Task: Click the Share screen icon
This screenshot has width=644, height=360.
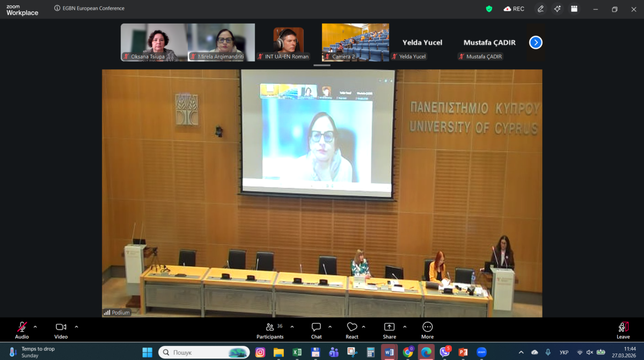Action: point(389,329)
